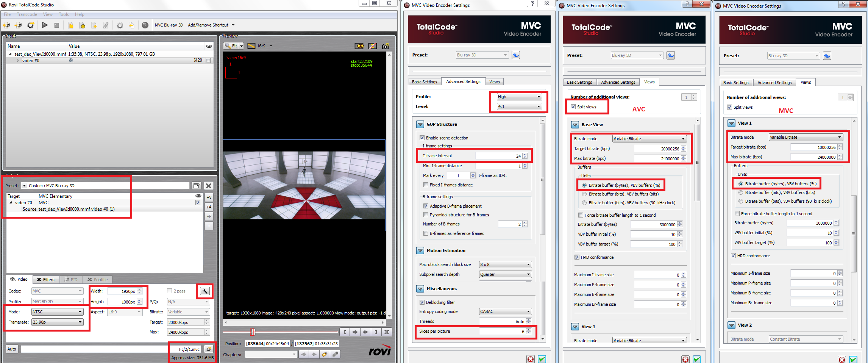Click the first add-source toolbar icon

coord(6,25)
